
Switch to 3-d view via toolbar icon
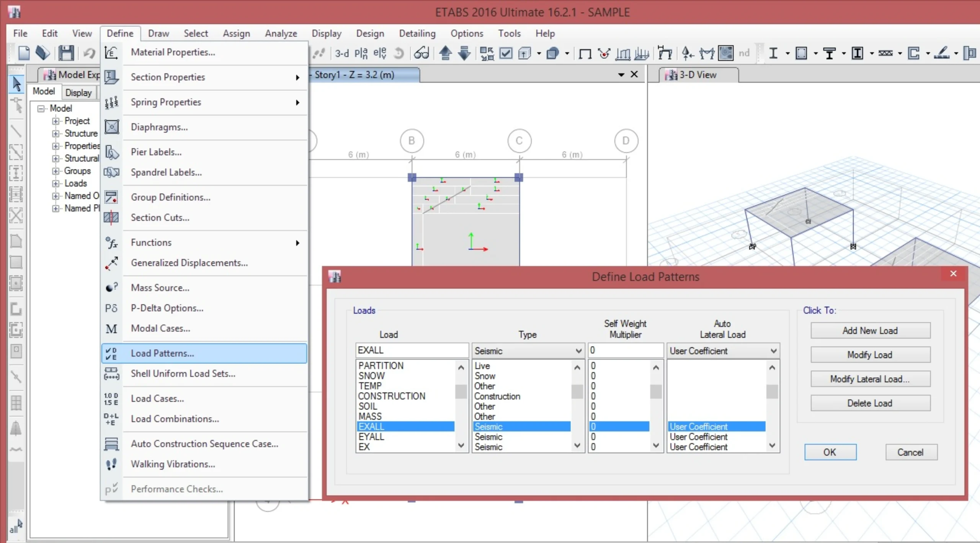(x=341, y=53)
